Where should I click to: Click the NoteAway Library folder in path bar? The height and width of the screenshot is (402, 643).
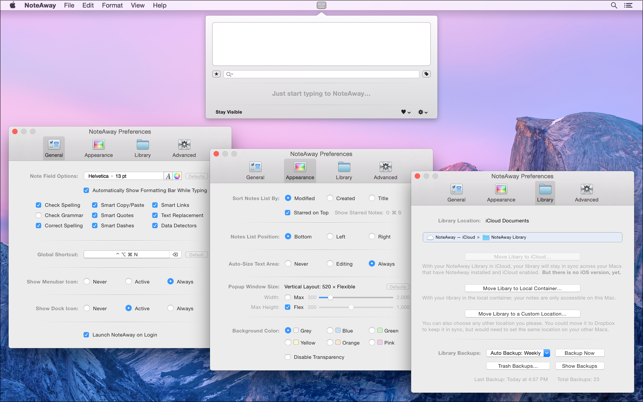(504, 238)
